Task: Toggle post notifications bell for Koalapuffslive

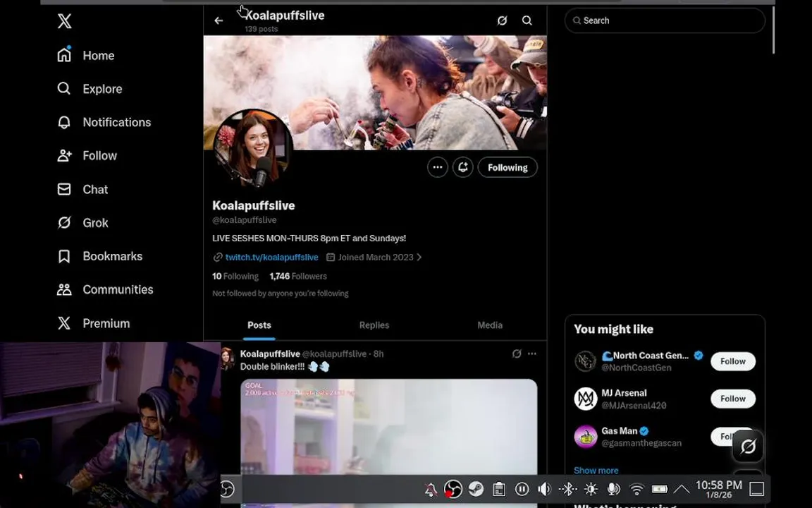Action: (462, 167)
